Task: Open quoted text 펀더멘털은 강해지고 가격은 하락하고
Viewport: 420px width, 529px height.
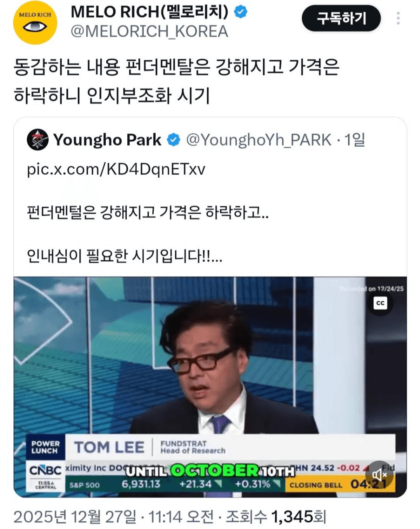Action: coord(148,213)
